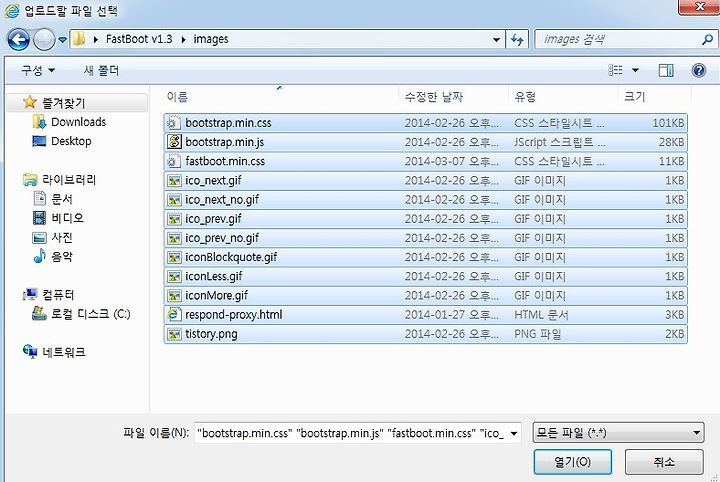This screenshot has width=720, height=482.
Task: Select 컴퓨터 in the navigation pane
Action: [58, 294]
